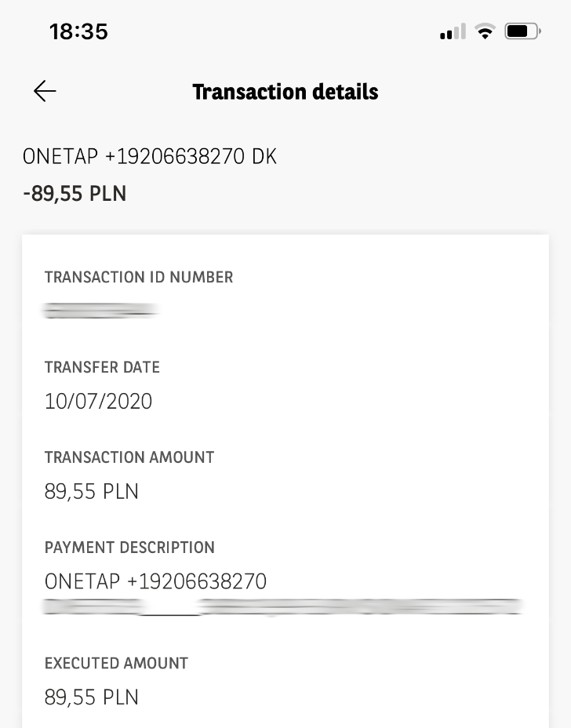The height and width of the screenshot is (728, 571).
Task: Tap the TRANSACTION ID NUMBER label
Action: click(x=139, y=278)
